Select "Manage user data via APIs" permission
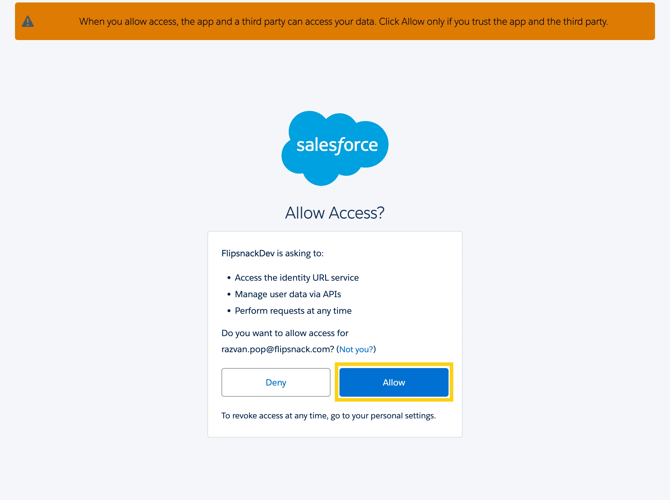Screen dimensions: 670x500 click(288, 294)
